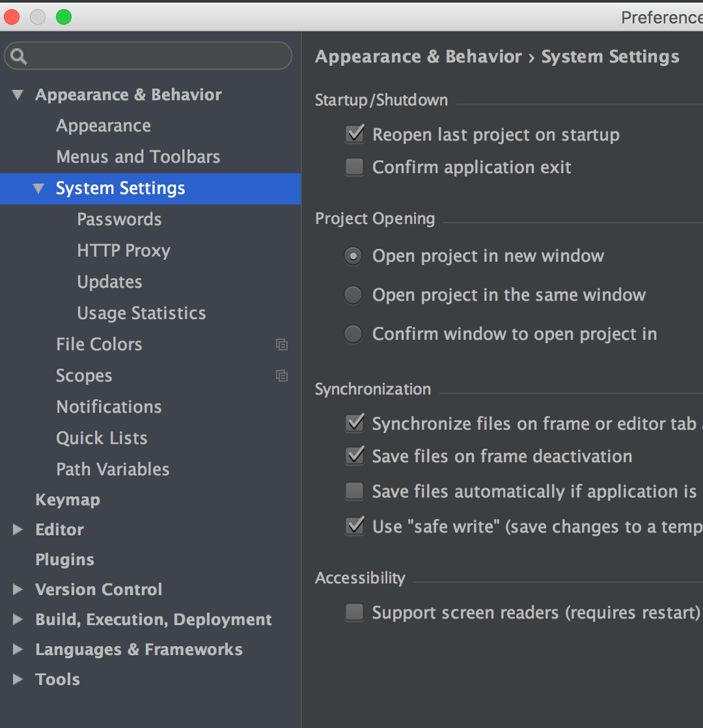The width and height of the screenshot is (703, 728).
Task: Click the Scopes project-scope icon
Action: coord(282,376)
